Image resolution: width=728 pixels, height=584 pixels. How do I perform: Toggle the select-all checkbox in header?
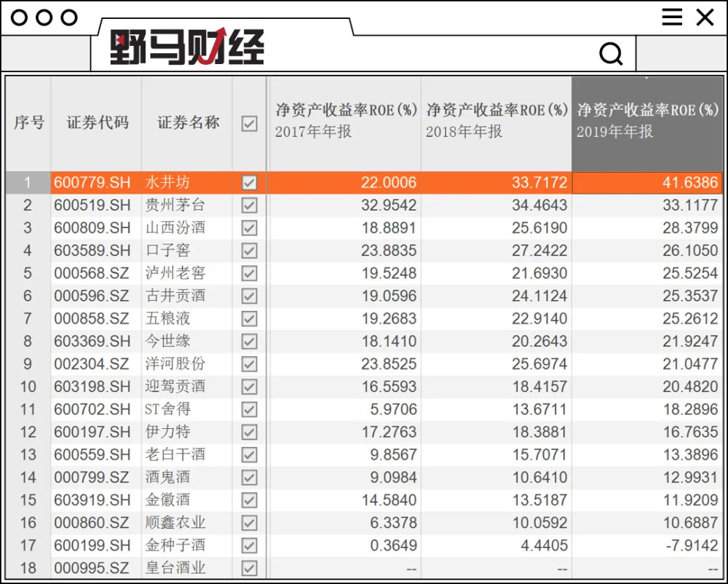[x=249, y=124]
